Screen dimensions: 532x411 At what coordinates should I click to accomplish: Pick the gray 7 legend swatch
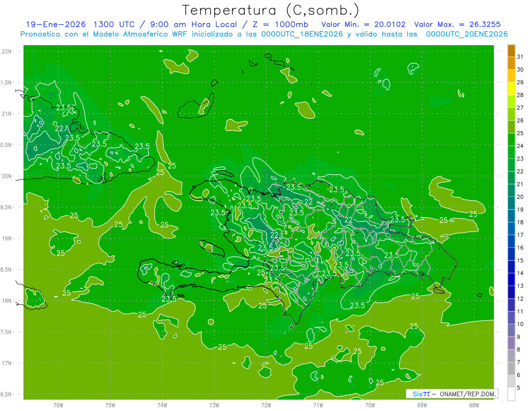[511, 356]
